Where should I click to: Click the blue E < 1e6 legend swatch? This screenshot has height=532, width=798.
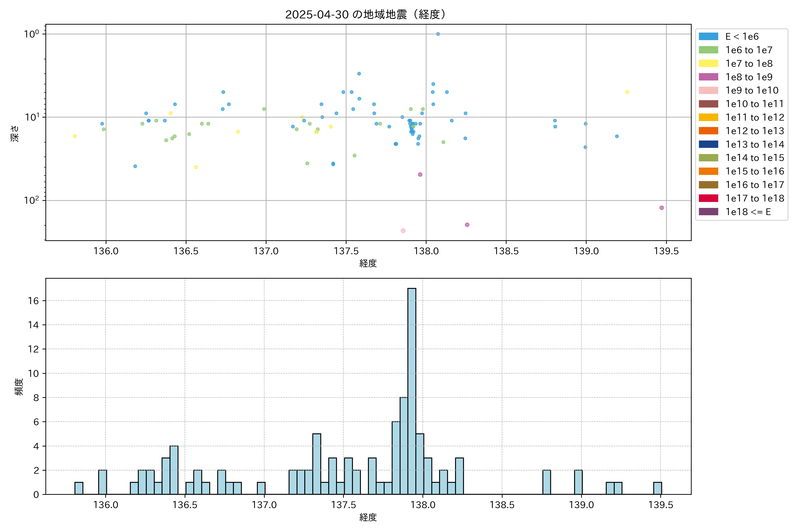click(x=708, y=37)
